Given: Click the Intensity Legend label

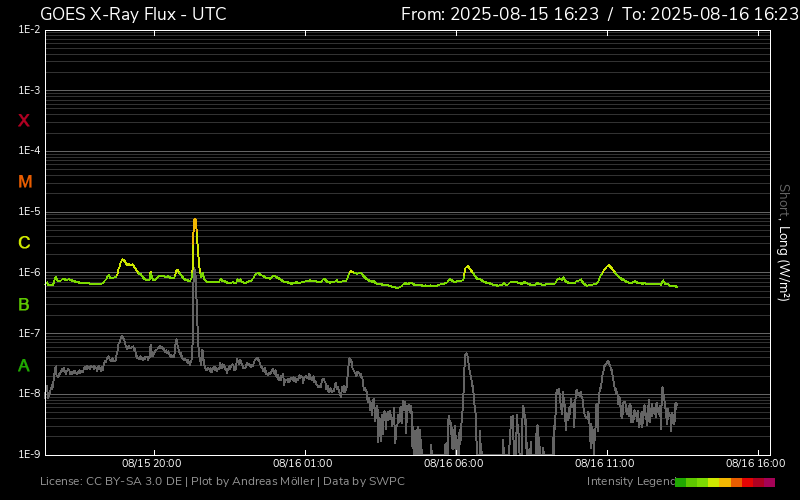Looking at the screenshot, I should [x=631, y=482].
